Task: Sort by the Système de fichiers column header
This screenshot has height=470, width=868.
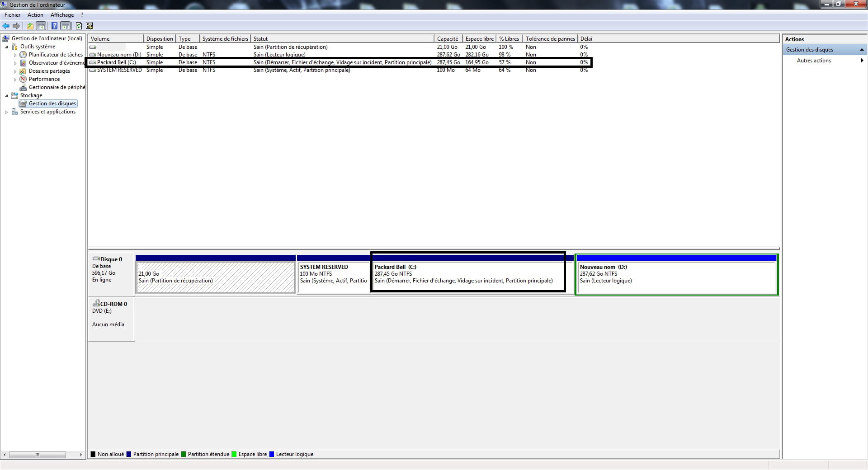Action: click(x=225, y=39)
